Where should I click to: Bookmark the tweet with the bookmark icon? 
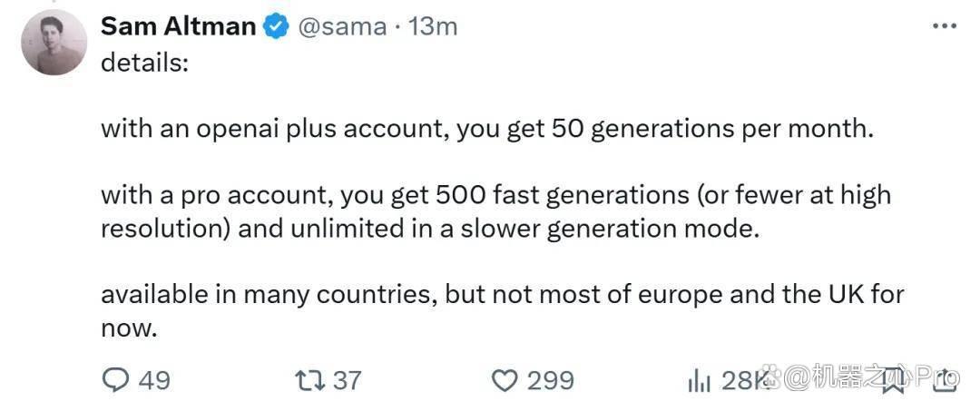(x=892, y=380)
